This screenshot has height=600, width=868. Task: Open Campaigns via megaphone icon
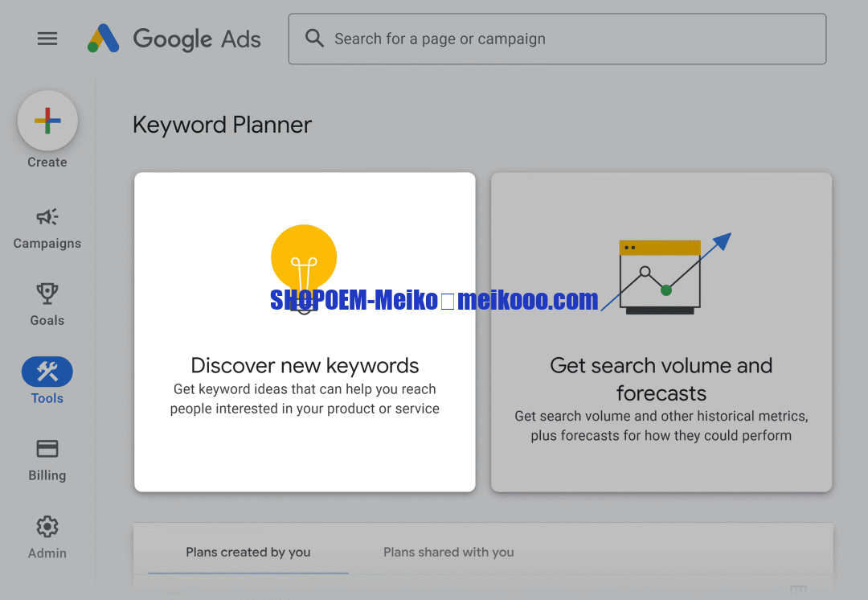pyautogui.click(x=47, y=216)
